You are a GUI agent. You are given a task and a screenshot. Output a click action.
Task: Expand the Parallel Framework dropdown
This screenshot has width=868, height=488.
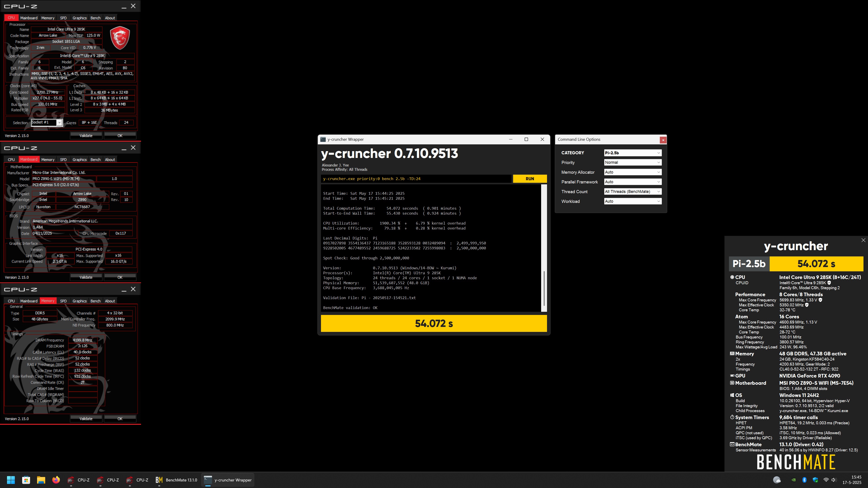point(632,182)
